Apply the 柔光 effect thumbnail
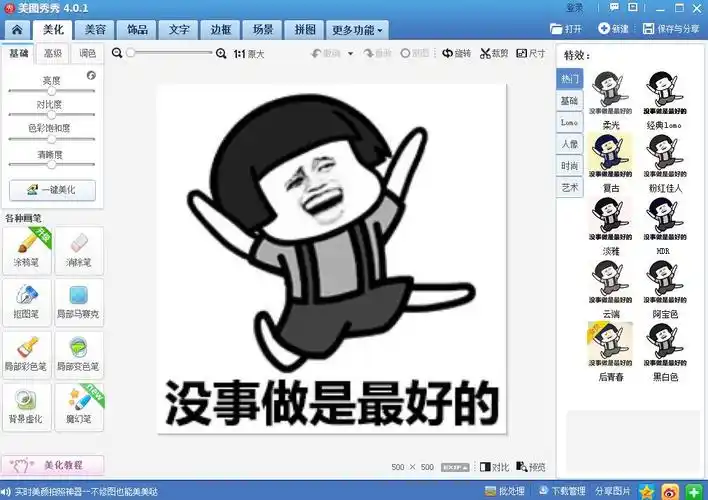The image size is (708, 500). tap(610, 93)
